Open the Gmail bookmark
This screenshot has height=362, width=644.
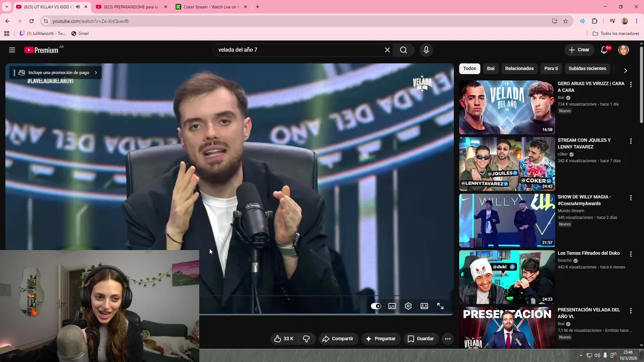point(80,34)
